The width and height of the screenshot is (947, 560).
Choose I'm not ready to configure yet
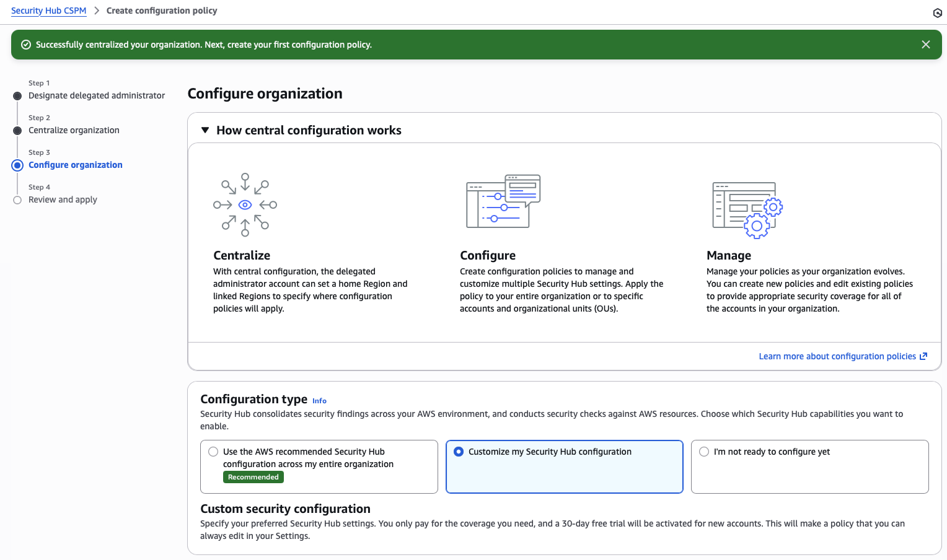pyautogui.click(x=704, y=452)
